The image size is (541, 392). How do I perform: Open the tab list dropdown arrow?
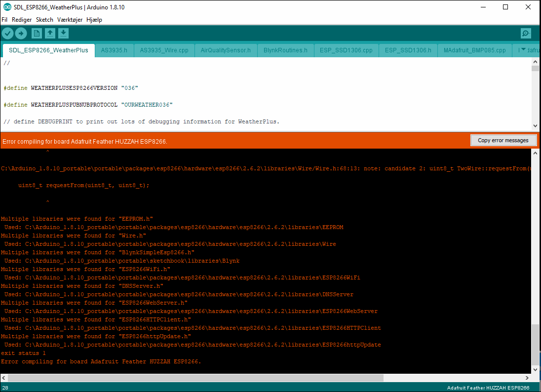pyautogui.click(x=523, y=50)
